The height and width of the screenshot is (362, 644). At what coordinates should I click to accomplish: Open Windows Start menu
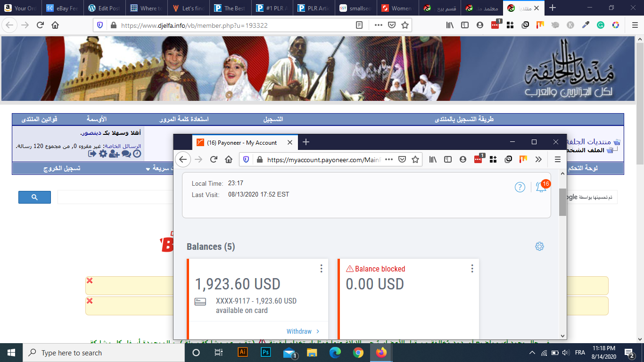(x=11, y=353)
